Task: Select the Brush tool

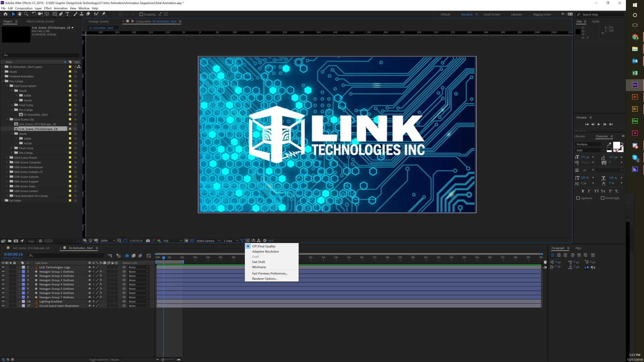Action: click(75, 14)
